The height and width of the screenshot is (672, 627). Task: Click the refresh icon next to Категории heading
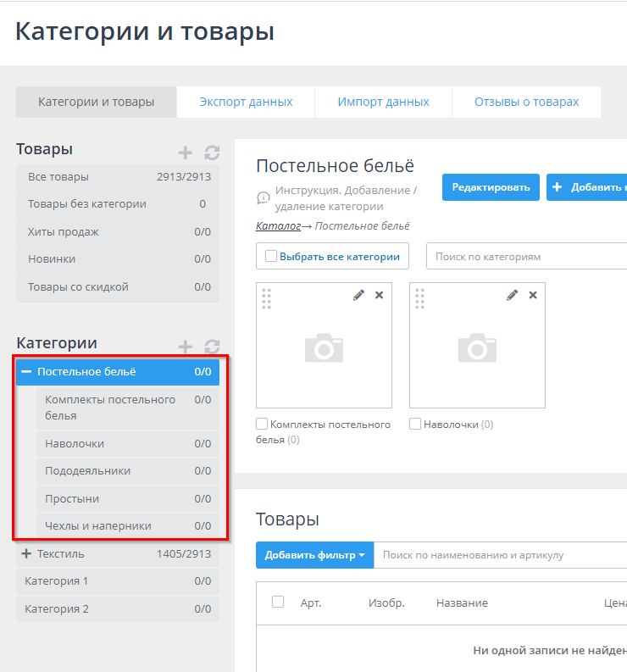point(212,346)
